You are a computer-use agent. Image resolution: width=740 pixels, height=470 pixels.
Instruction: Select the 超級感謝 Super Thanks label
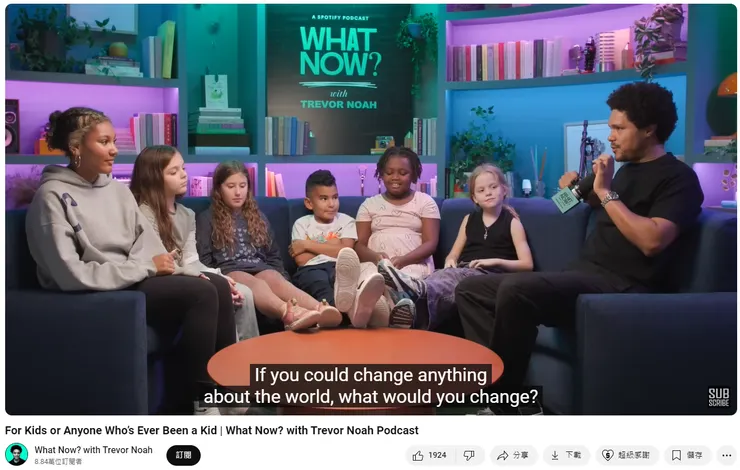(634, 455)
